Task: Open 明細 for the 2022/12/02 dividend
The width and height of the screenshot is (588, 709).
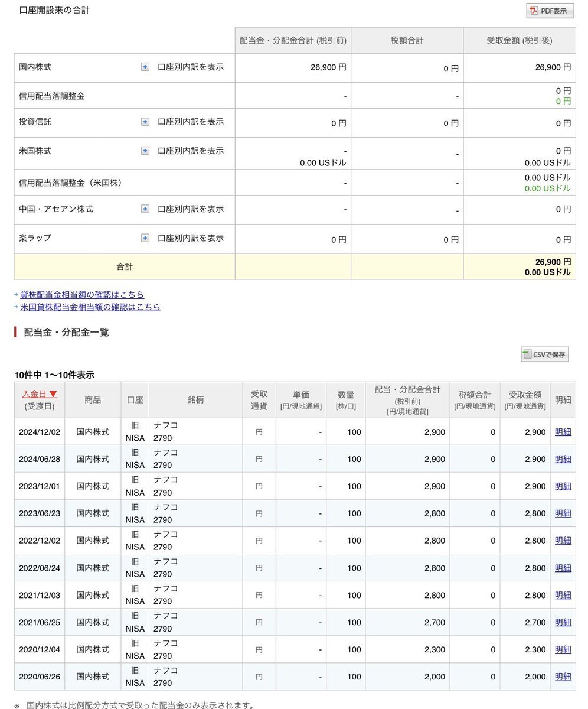Action: click(563, 541)
